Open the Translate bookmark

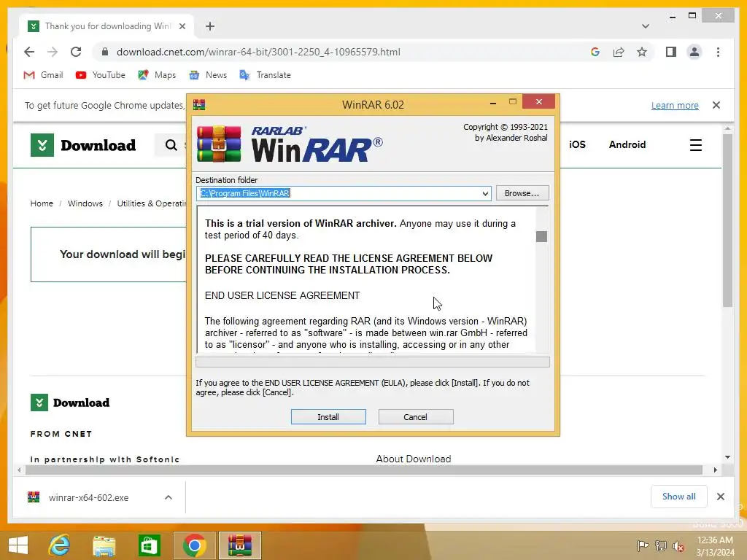click(265, 75)
